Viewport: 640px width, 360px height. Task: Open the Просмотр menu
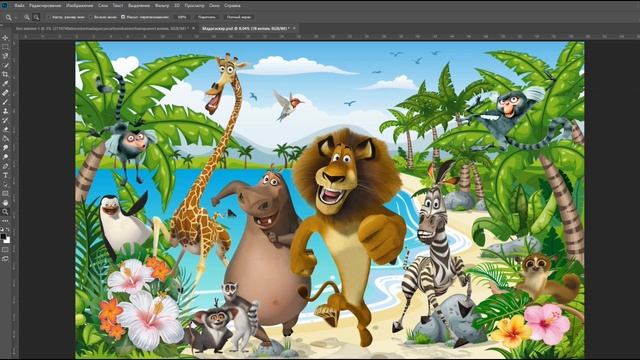(194, 6)
